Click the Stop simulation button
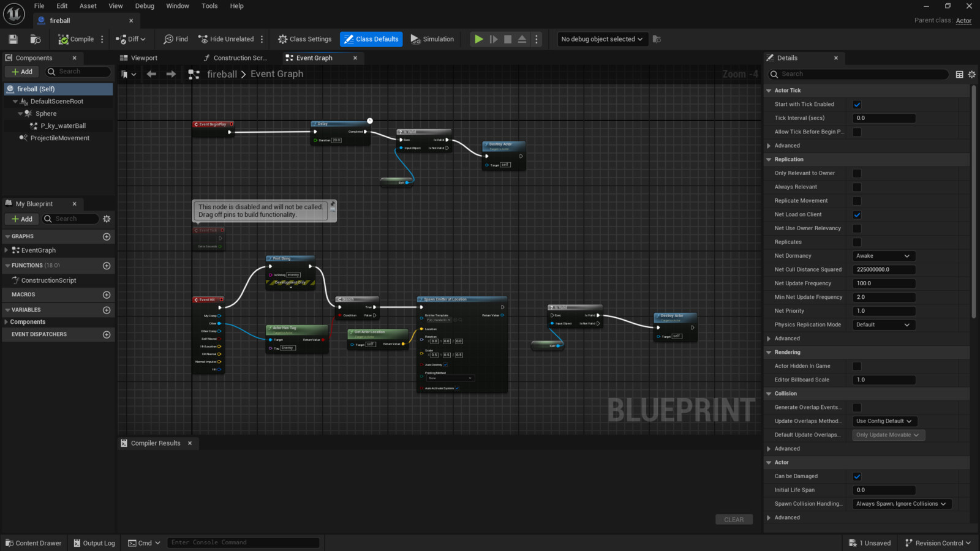This screenshot has height=551, width=980. pos(508,39)
